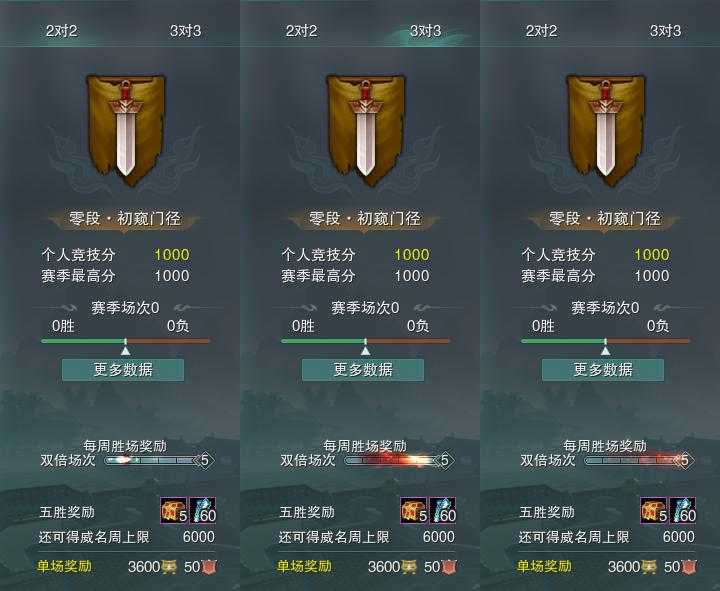Open 更多数据 in left panel
This screenshot has height=591, width=720.
123,370
